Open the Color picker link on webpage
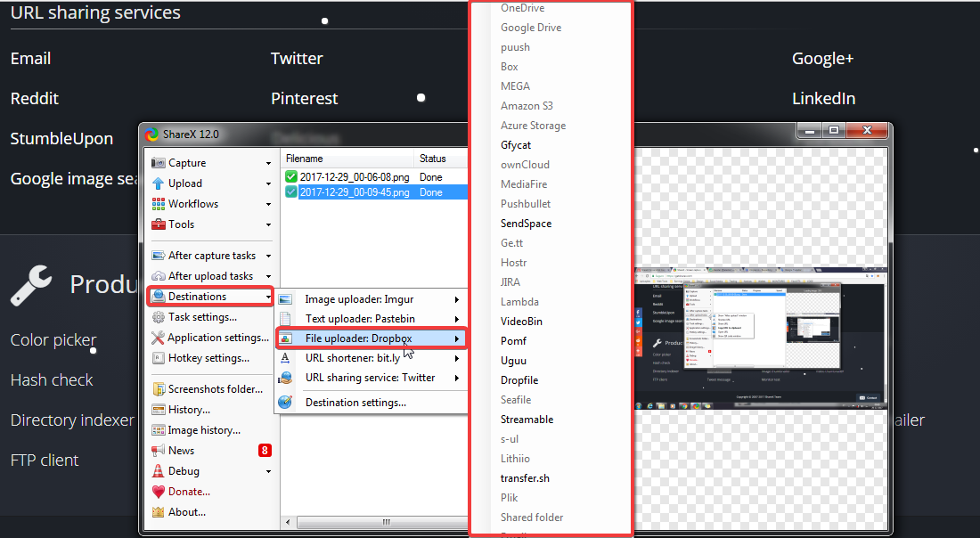Image resolution: width=980 pixels, height=538 pixels. (x=53, y=340)
